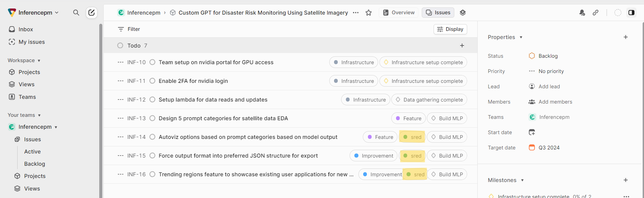The width and height of the screenshot is (644, 198).
Task: Open project three-dot options menu
Action: [x=356, y=13]
